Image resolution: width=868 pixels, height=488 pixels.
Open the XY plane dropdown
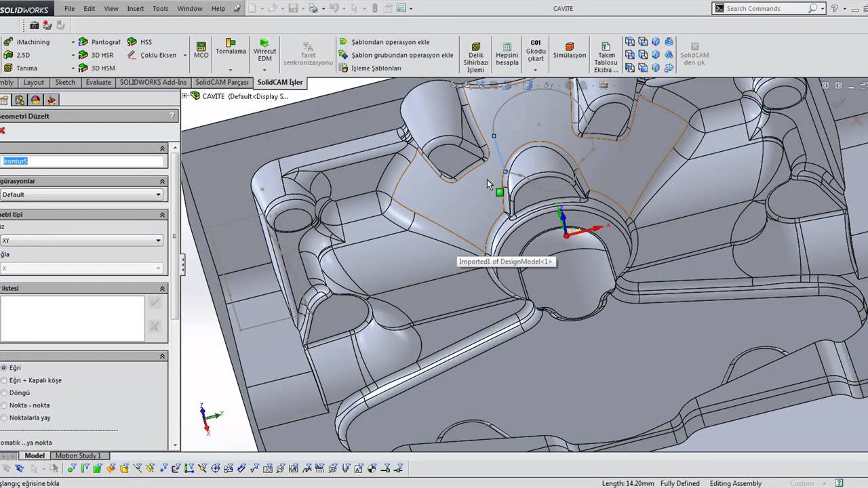tap(81, 241)
